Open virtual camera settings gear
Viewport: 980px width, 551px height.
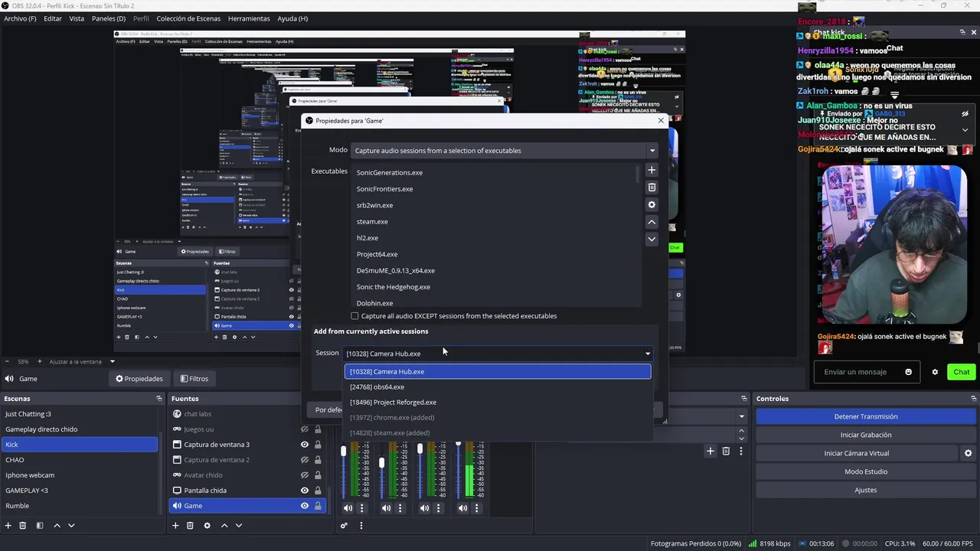tap(968, 453)
